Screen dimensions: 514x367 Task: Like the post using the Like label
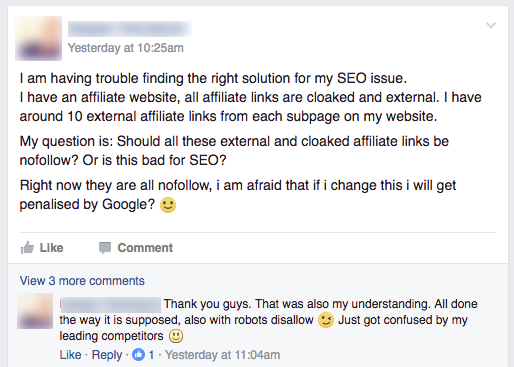click(x=51, y=248)
